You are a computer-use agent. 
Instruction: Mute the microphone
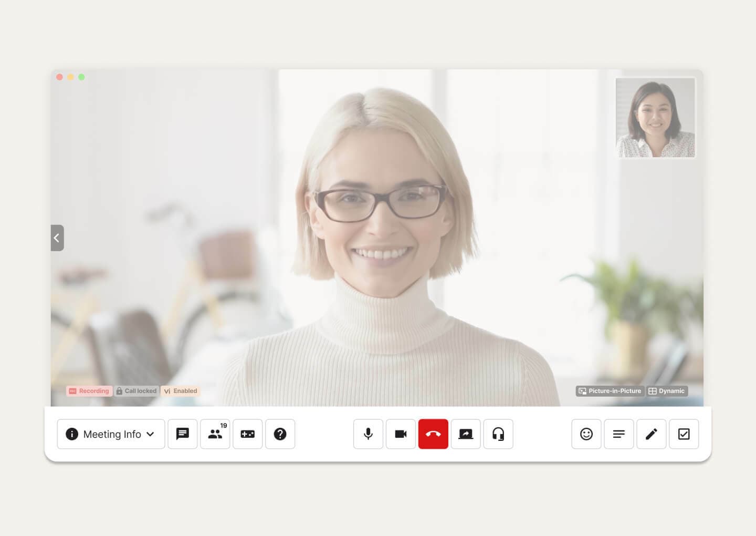click(x=368, y=434)
